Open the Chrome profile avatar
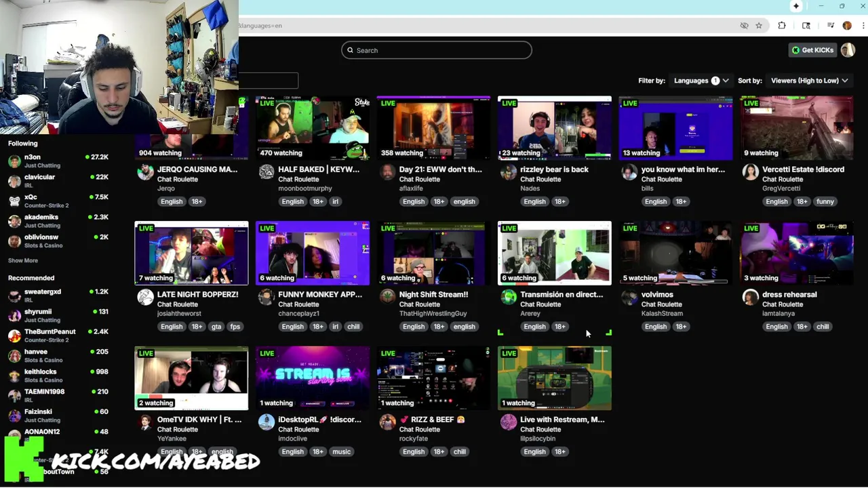The width and height of the screenshot is (868, 488). pyautogui.click(x=847, y=26)
